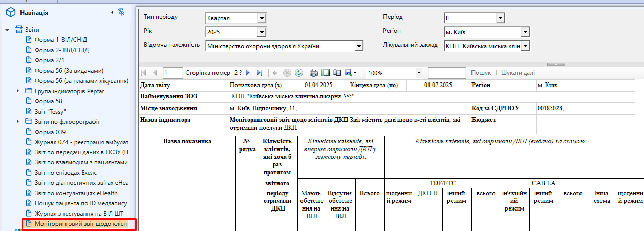This screenshot has width=644, height=231.
Task: Expand Група індикаторів Pepfar folder
Action: point(18,91)
